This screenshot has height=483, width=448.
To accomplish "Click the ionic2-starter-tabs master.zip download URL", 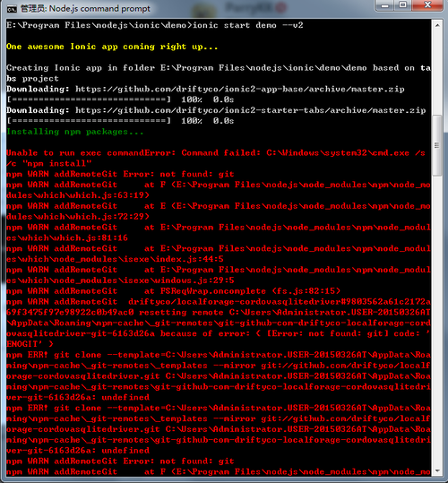I will 250,110.
